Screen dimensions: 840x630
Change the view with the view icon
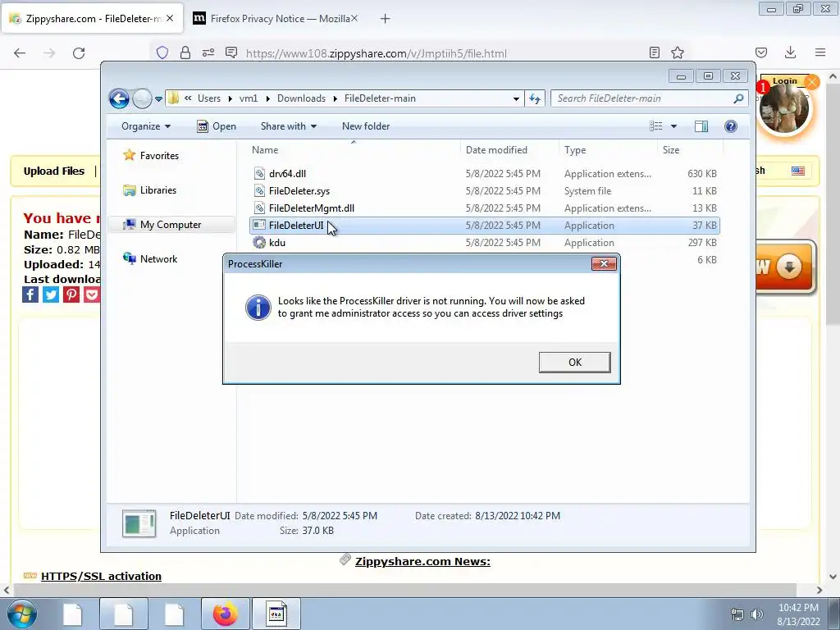coord(655,126)
